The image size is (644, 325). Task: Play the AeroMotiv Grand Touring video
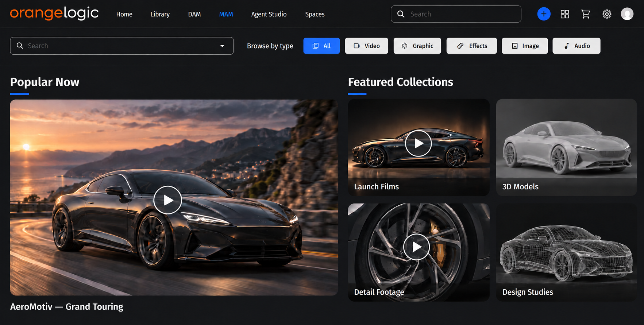tap(167, 200)
